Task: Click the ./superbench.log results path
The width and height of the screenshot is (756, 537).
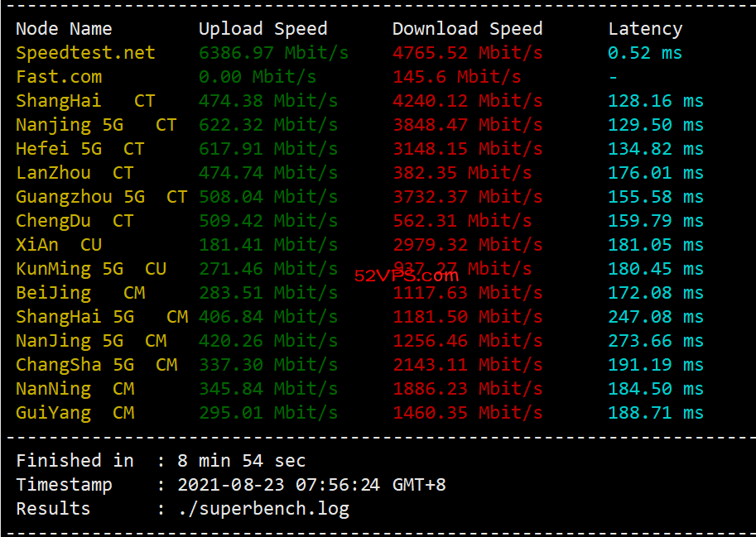Action: (263, 509)
